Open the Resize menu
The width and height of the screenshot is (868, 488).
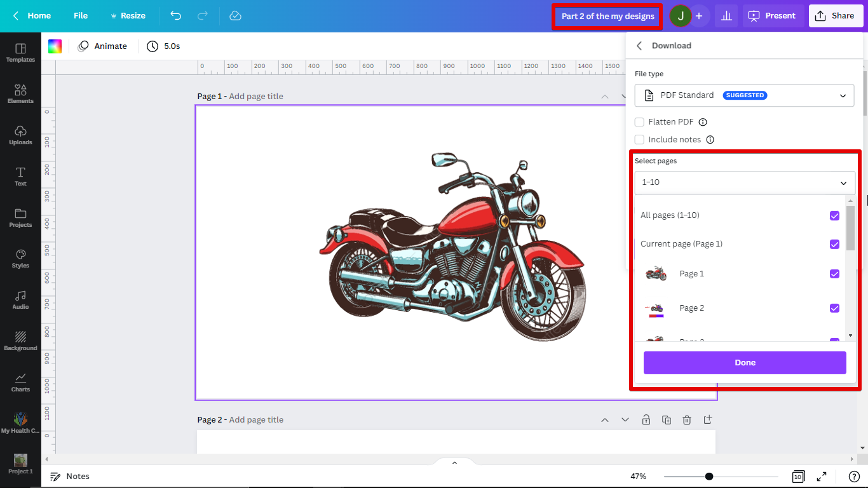(128, 16)
